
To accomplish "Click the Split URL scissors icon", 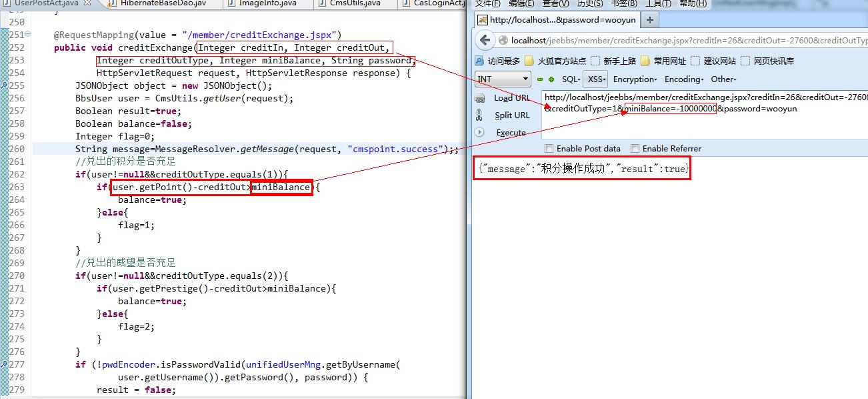I will click(x=479, y=115).
